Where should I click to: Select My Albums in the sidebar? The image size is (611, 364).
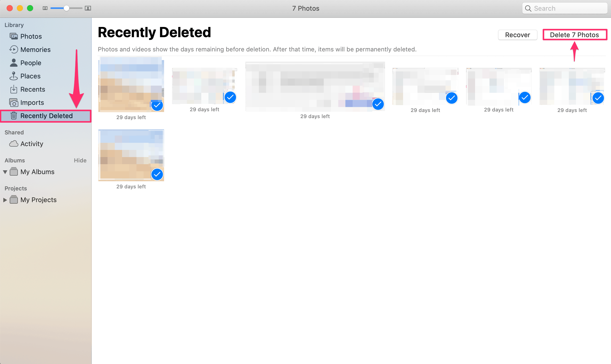(37, 172)
